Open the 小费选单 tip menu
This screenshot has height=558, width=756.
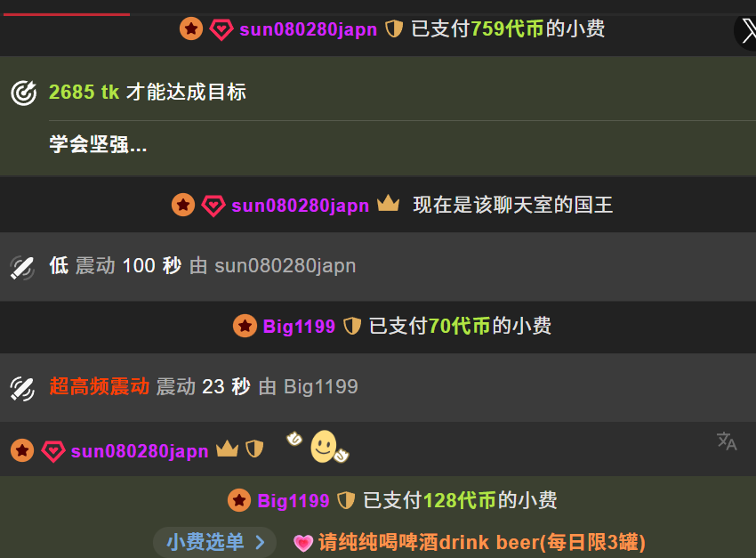215,542
